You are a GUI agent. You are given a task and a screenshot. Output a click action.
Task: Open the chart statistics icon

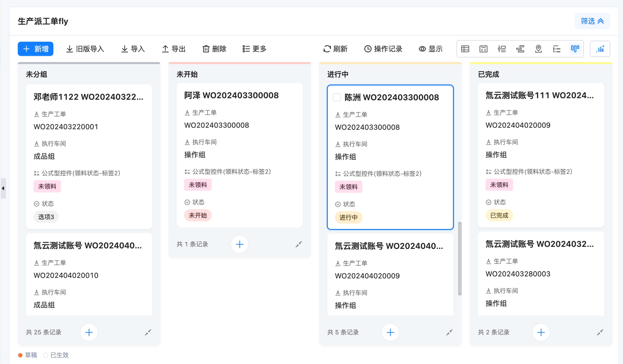pyautogui.click(x=600, y=49)
